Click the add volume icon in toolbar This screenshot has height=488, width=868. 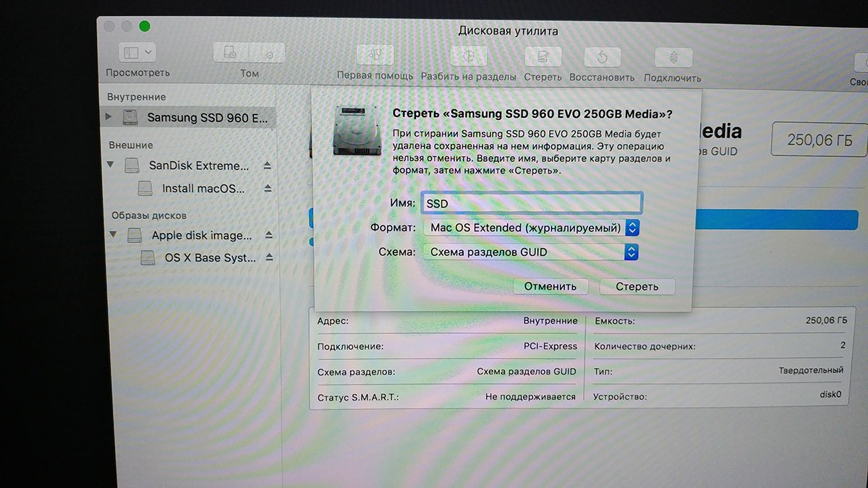[231, 53]
